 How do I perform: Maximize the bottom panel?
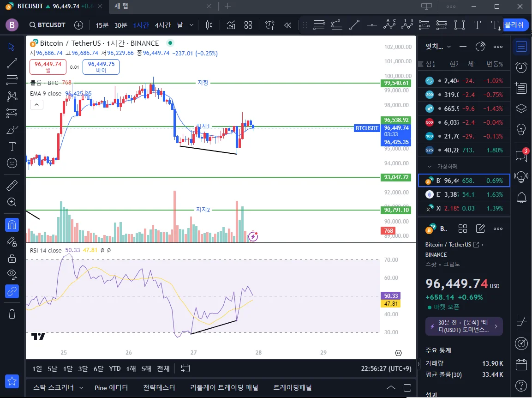pyautogui.click(x=407, y=387)
